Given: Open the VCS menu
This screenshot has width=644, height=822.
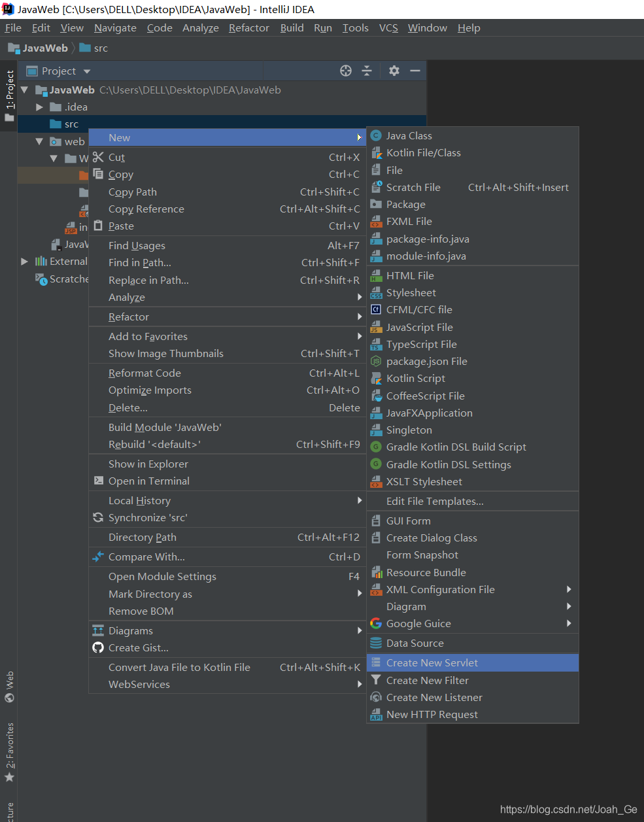Looking at the screenshot, I should click(x=388, y=27).
